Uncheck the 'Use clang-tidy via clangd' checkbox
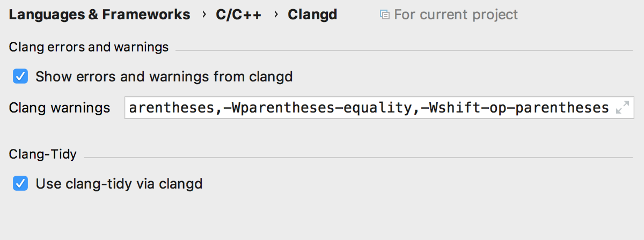The image size is (644, 240). [20, 184]
